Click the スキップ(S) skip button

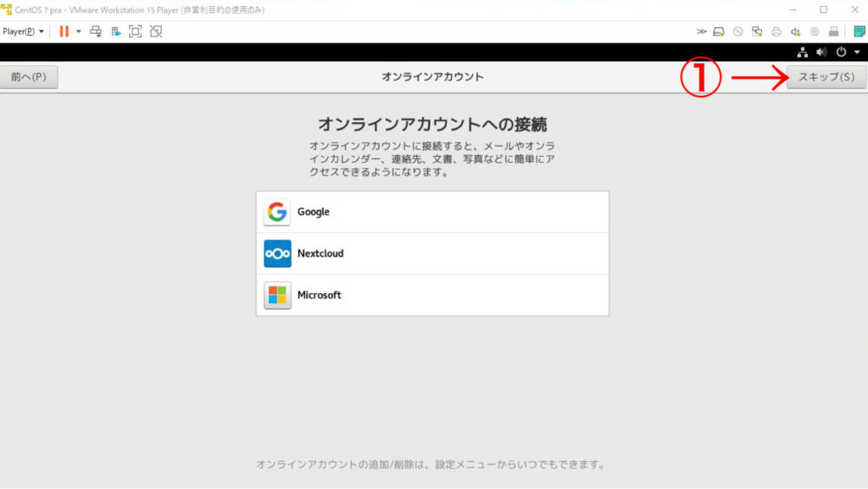coord(826,77)
